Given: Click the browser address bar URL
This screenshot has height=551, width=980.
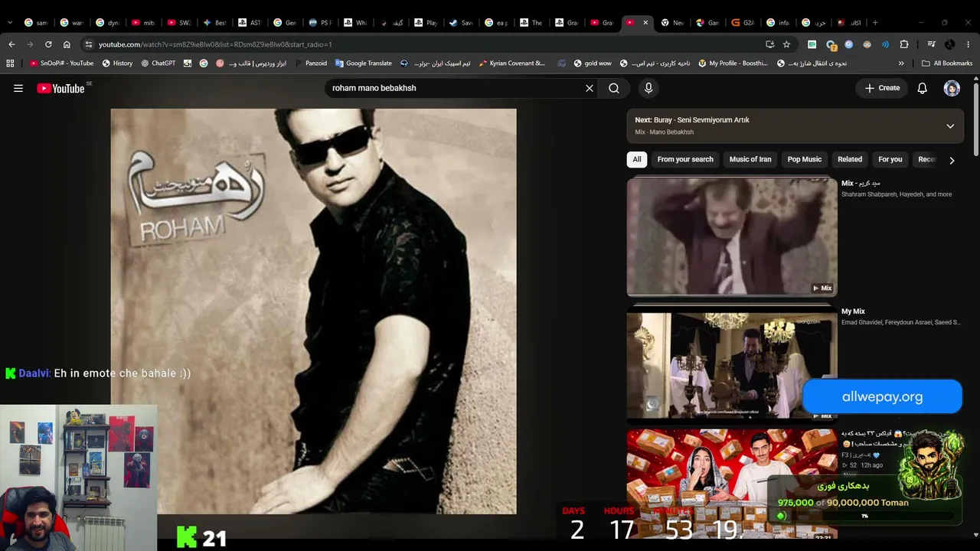Looking at the screenshot, I should (215, 44).
